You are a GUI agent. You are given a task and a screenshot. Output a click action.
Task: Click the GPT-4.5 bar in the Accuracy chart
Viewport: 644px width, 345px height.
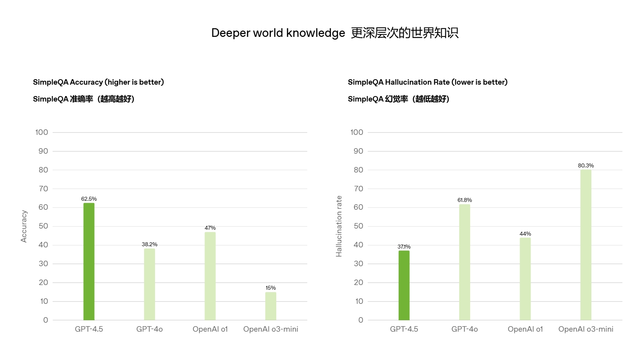click(89, 261)
